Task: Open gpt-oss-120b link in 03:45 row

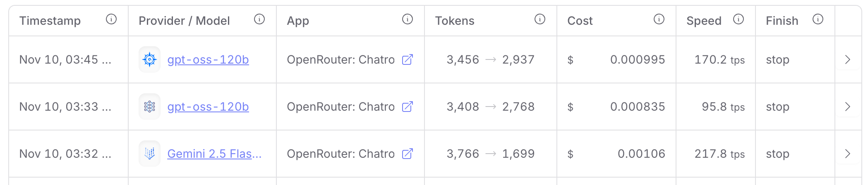Action: click(208, 60)
